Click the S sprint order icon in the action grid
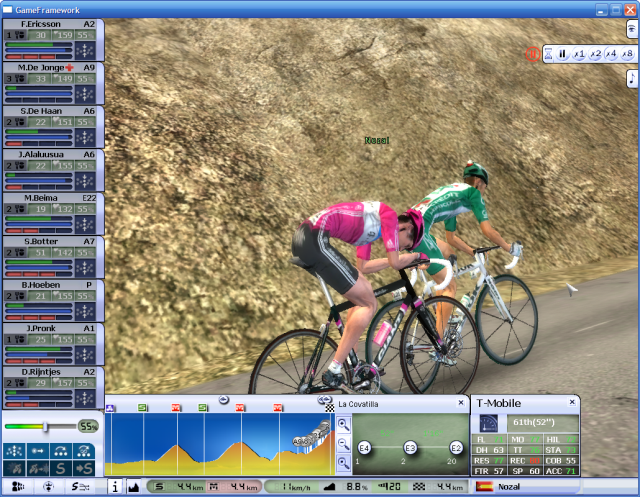The height and width of the screenshot is (497, 640). 62,467
